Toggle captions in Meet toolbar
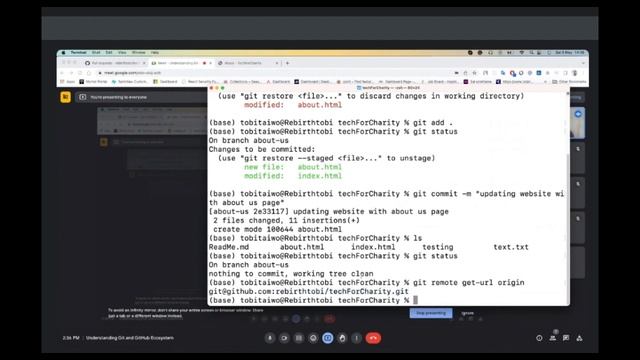640x360 pixels. (299, 338)
